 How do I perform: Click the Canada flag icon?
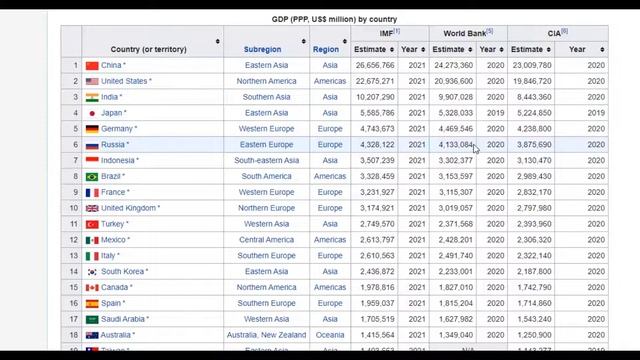pyautogui.click(x=92, y=288)
